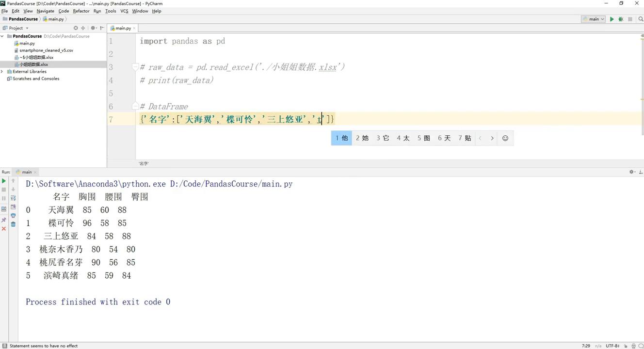Open the Code menu

(x=64, y=11)
